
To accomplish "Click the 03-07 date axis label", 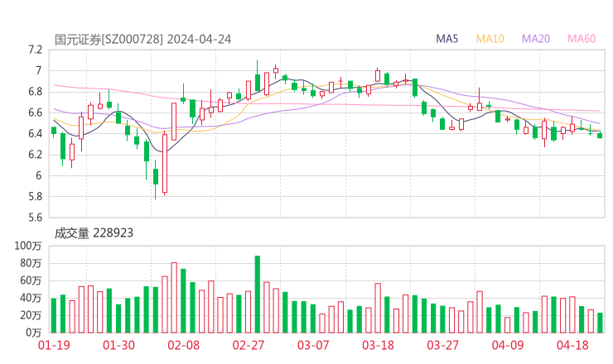I will (x=313, y=345).
